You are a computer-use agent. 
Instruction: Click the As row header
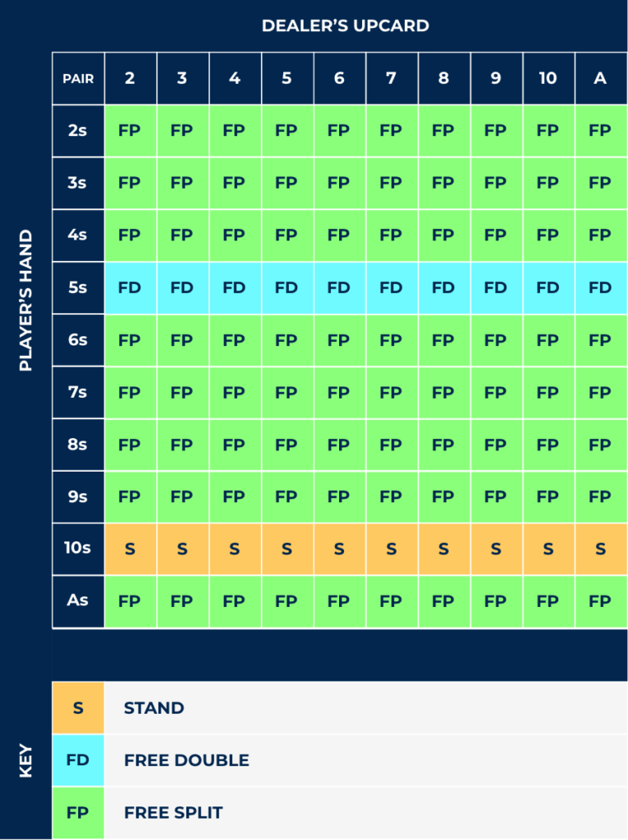78,601
